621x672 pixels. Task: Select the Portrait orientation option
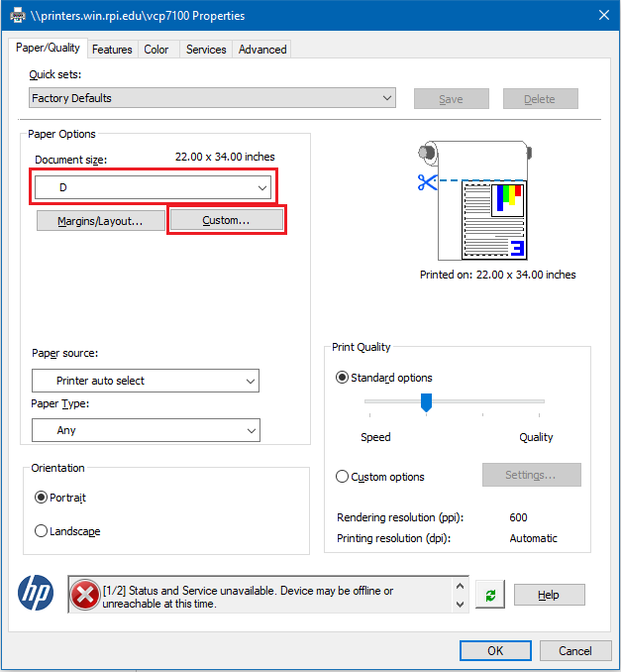[x=42, y=498]
